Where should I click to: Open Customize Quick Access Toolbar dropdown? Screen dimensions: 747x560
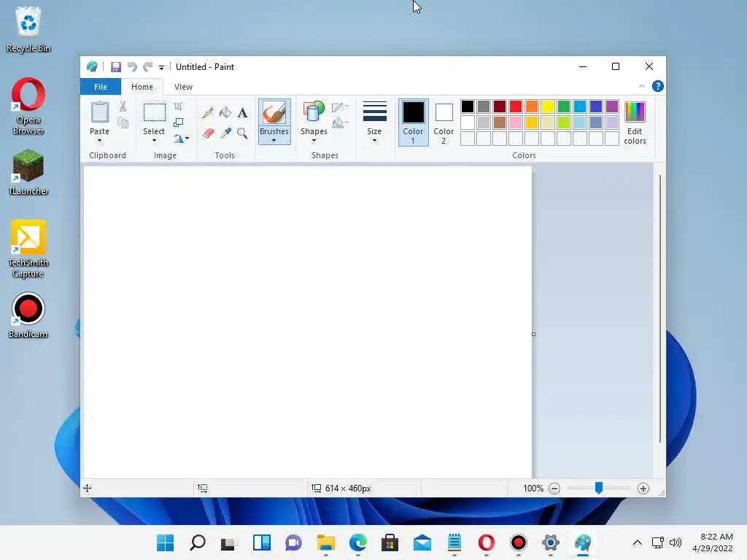161,68
